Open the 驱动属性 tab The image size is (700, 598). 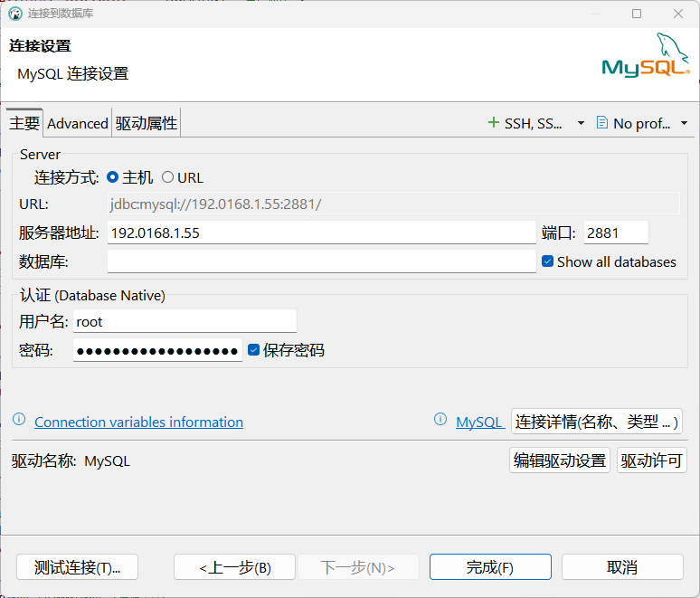click(x=147, y=124)
